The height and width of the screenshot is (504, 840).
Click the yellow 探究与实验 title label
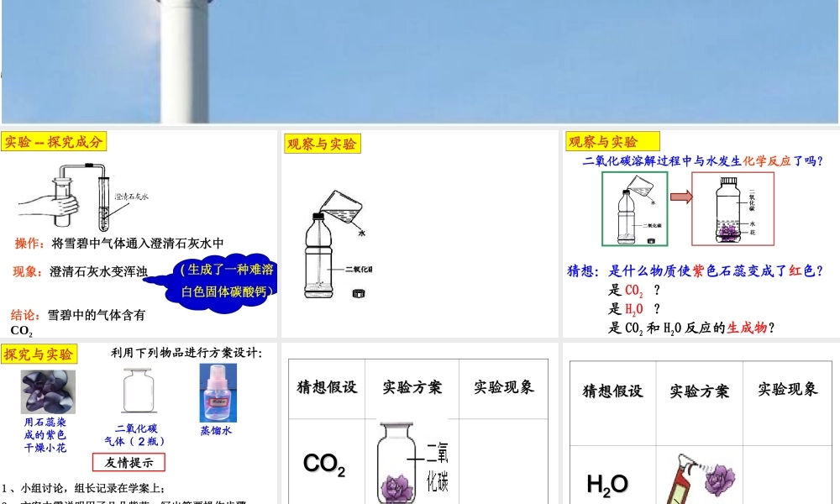(x=39, y=354)
